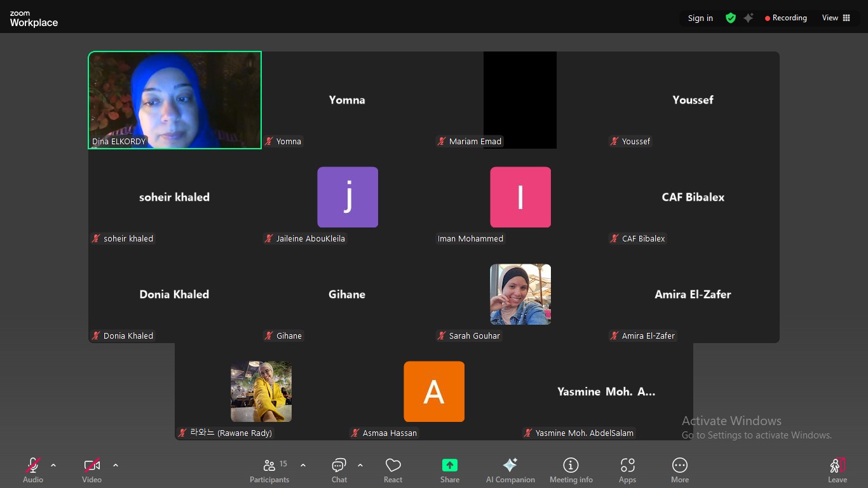Expand the video settings arrow
This screenshot has width=868, height=488.
116,465
